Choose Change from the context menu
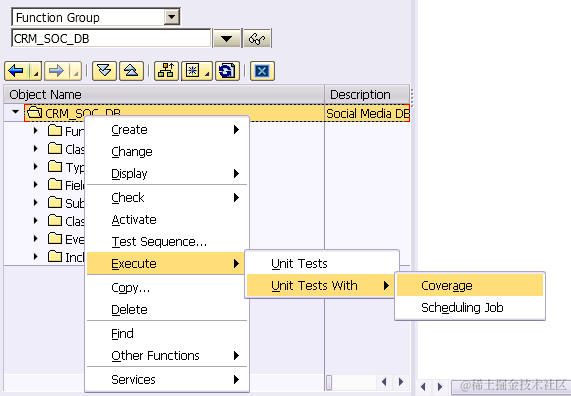The height and width of the screenshot is (396, 571). pyautogui.click(x=168, y=152)
